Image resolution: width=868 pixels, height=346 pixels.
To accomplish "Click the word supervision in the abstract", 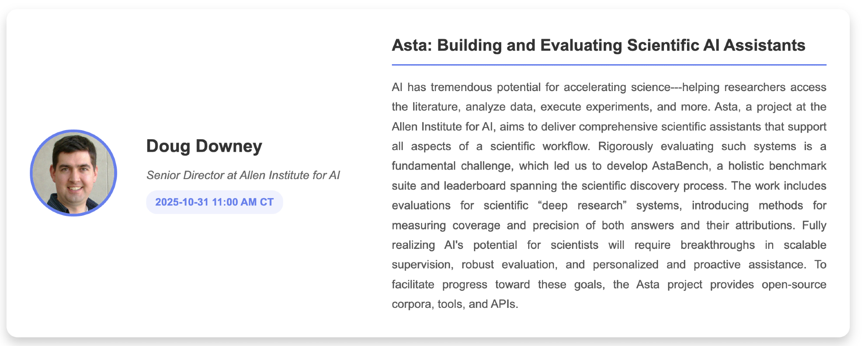I will coord(421,264).
